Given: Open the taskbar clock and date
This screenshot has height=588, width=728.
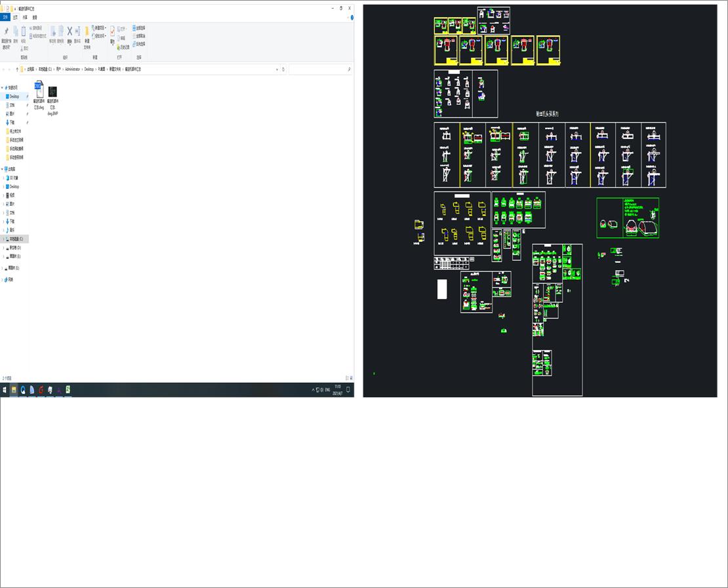Looking at the screenshot, I should coord(338,390).
